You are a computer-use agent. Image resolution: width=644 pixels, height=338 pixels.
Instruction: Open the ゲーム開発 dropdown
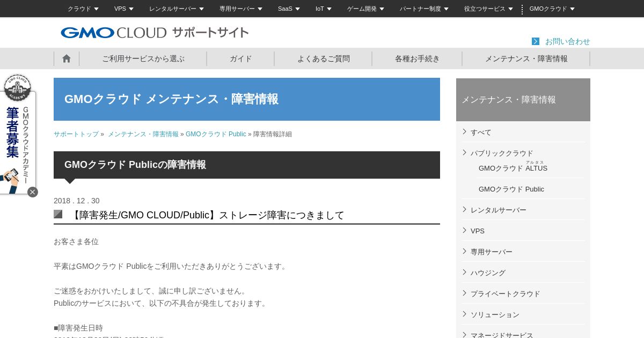coord(366,9)
